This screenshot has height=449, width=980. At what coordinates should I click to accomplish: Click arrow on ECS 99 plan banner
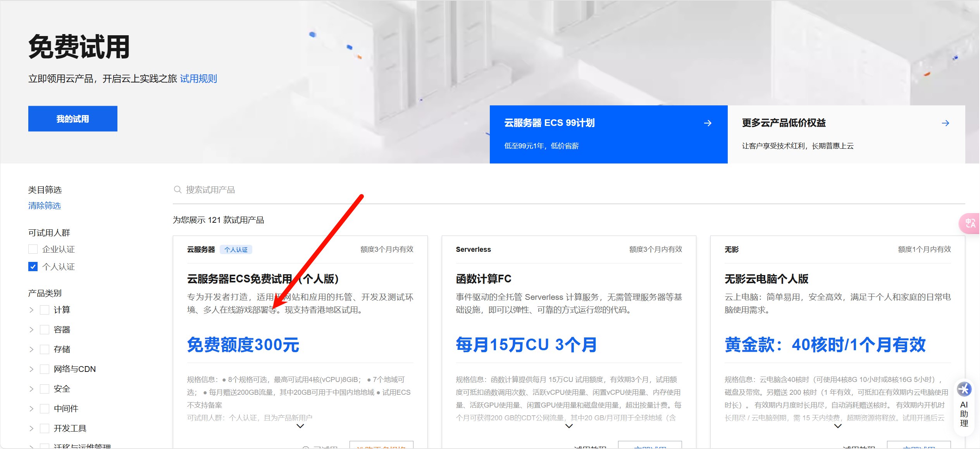point(708,123)
